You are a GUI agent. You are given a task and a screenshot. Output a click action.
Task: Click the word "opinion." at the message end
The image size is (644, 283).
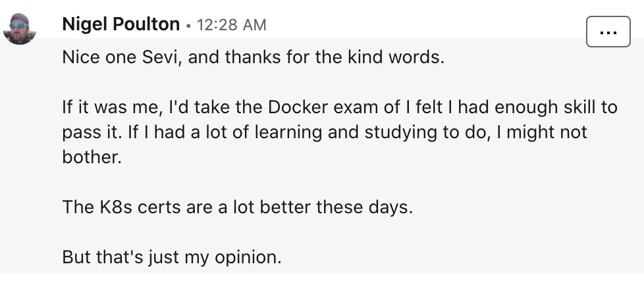(x=248, y=258)
